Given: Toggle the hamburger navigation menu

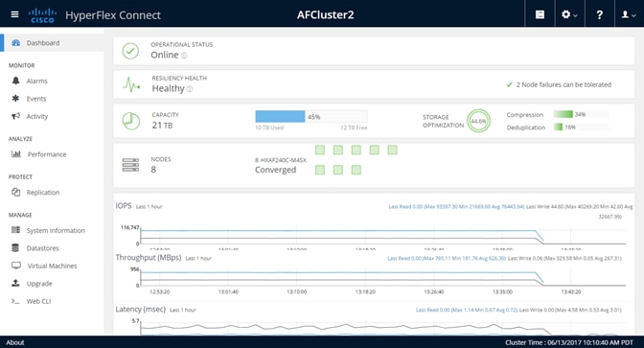Looking at the screenshot, I should (x=14, y=14).
